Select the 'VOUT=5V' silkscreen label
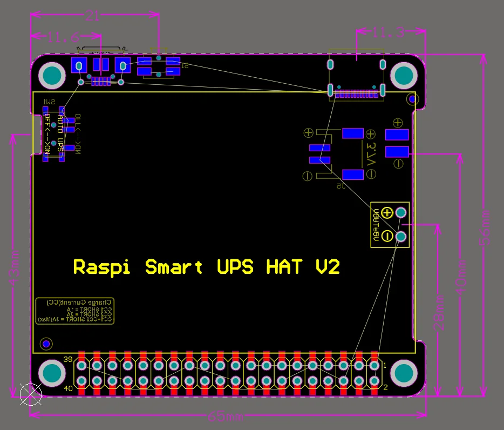 (x=376, y=225)
